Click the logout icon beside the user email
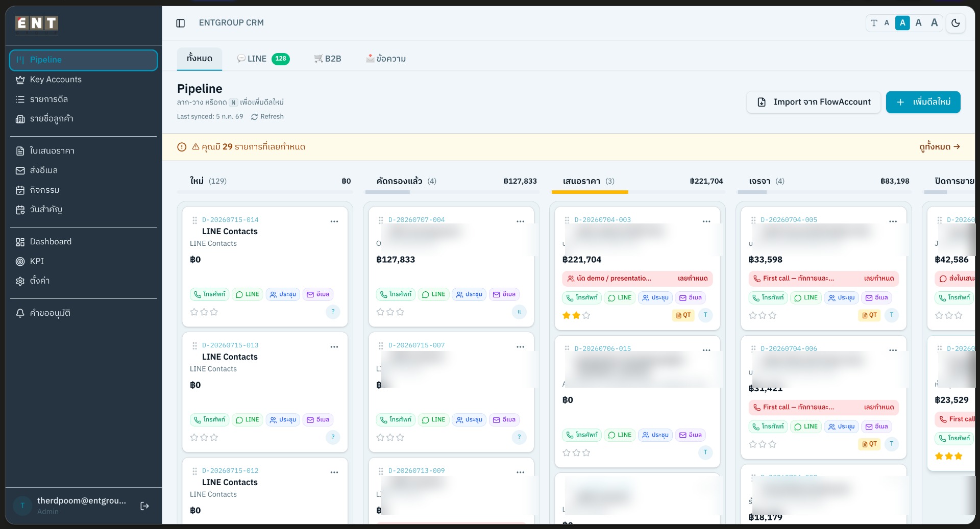This screenshot has height=529, width=980. coord(144,506)
